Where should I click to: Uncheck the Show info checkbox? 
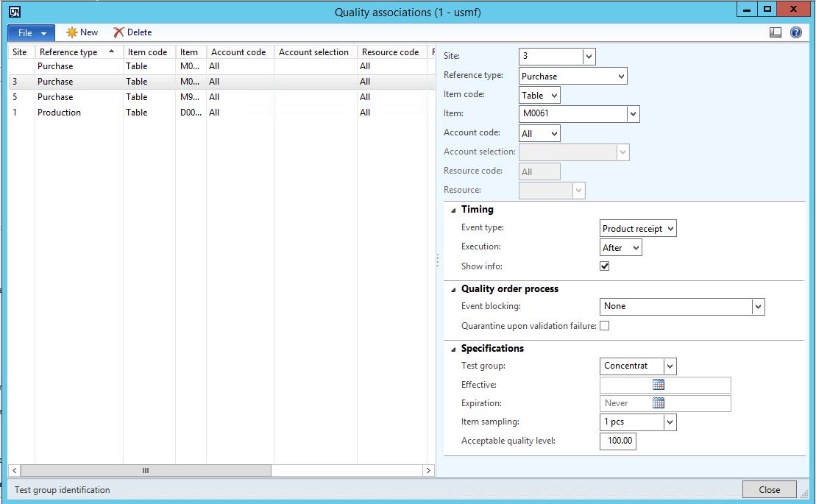coord(604,266)
